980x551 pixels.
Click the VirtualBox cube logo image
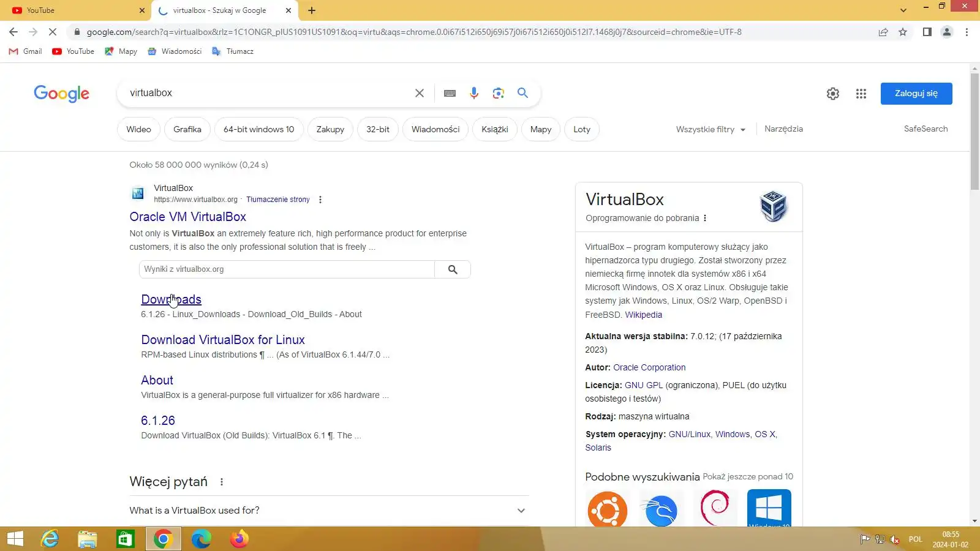click(774, 206)
